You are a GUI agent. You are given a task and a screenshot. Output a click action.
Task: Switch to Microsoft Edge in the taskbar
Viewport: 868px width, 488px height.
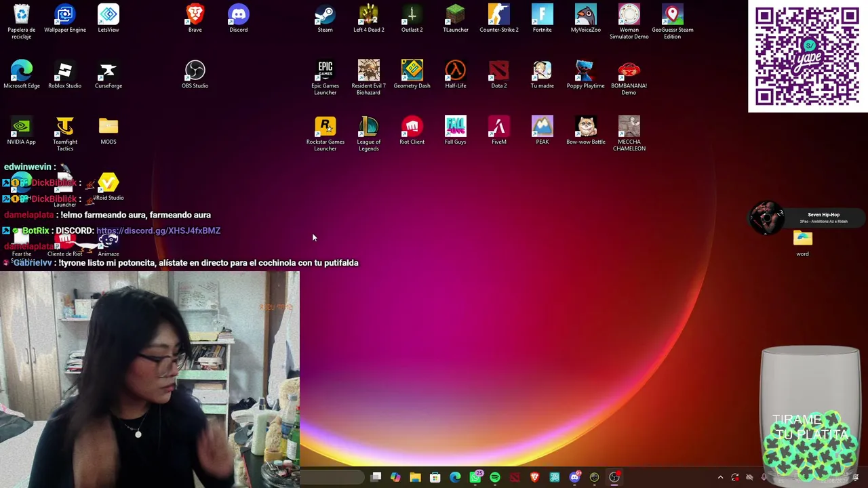pos(455,477)
